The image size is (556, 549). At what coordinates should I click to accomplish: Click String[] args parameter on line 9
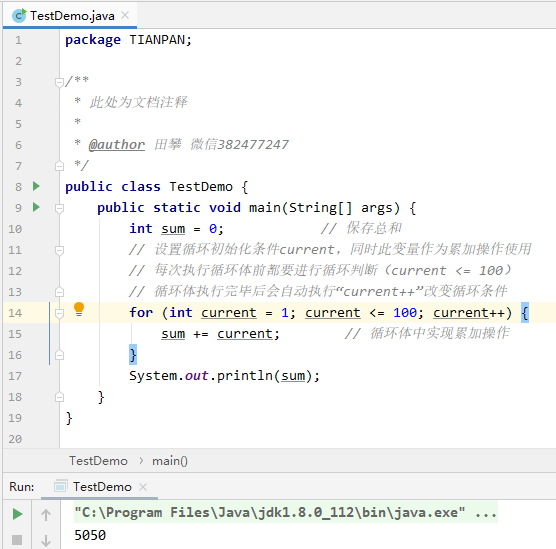(341, 207)
